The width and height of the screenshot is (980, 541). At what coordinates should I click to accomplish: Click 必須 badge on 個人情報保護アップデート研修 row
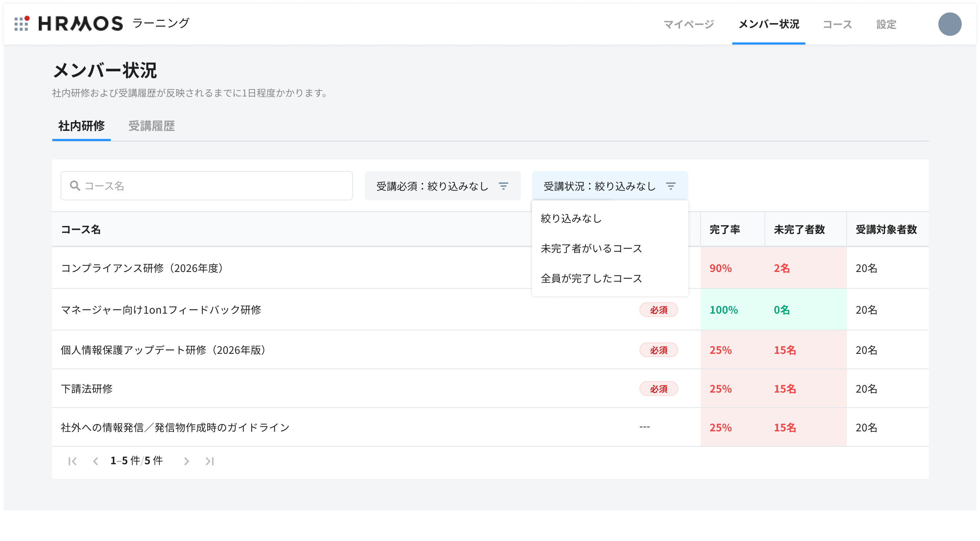(x=658, y=350)
